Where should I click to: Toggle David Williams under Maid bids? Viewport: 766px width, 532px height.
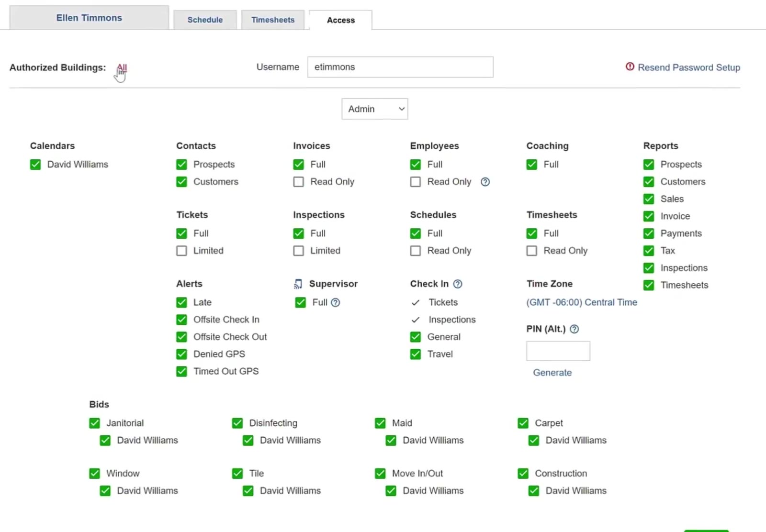391,440
